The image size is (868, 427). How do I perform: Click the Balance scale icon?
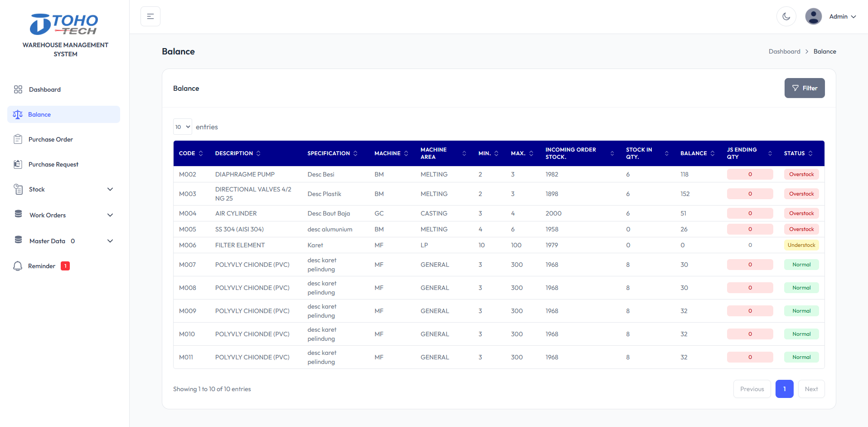pyautogui.click(x=18, y=114)
